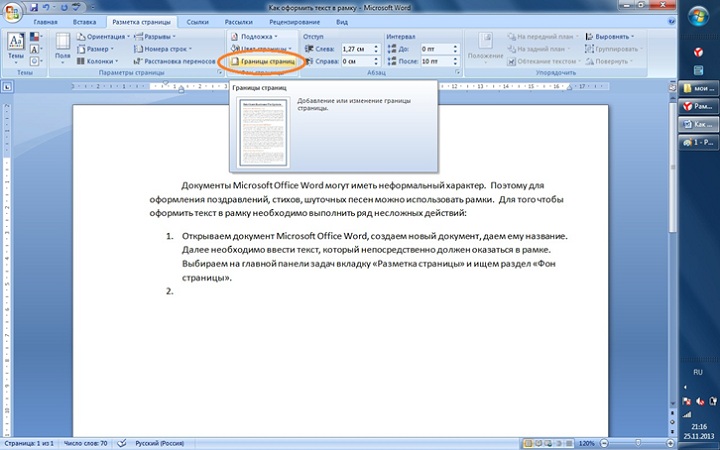This screenshot has height=450, width=720.
Task: Open Параметры страницы dialog launcher
Action: pyautogui.click(x=219, y=73)
